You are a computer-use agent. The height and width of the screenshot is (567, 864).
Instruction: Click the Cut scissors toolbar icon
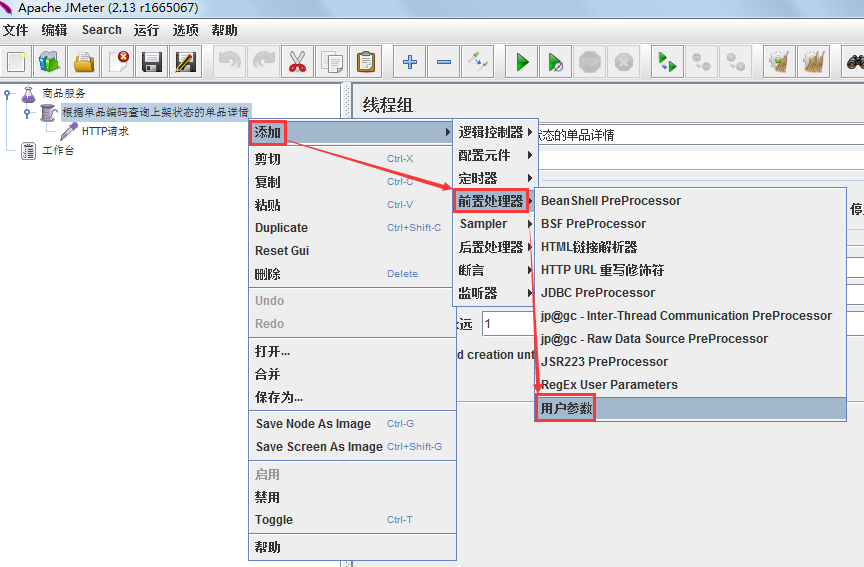[x=297, y=62]
